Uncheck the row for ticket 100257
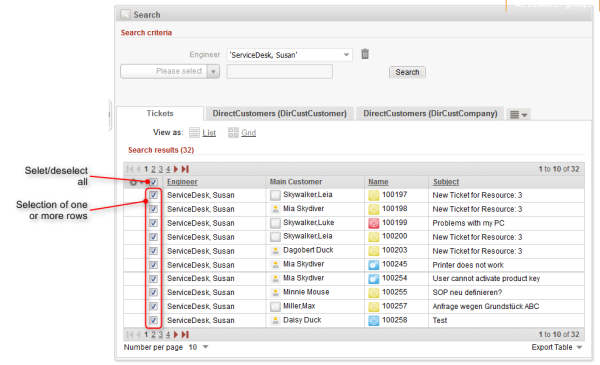This screenshot has width=600, height=365. pyautogui.click(x=153, y=306)
